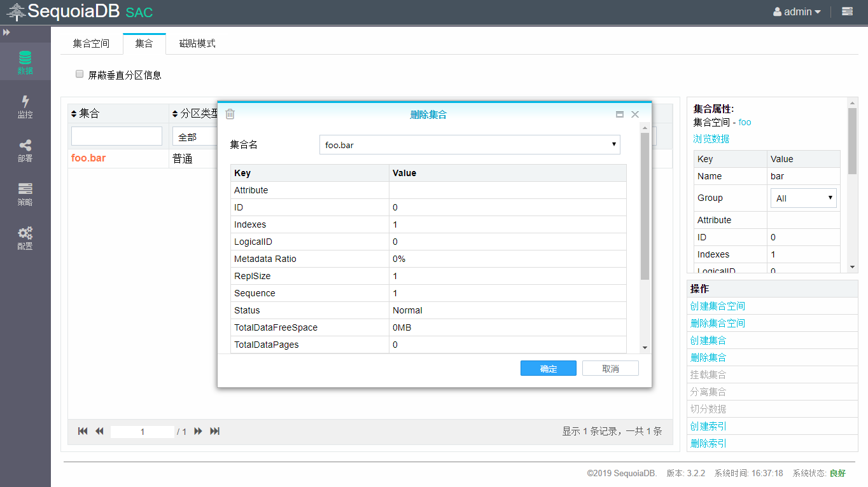The width and height of the screenshot is (868, 487).
Task: Click properties panel scrollbar up arrow
Action: tap(853, 102)
